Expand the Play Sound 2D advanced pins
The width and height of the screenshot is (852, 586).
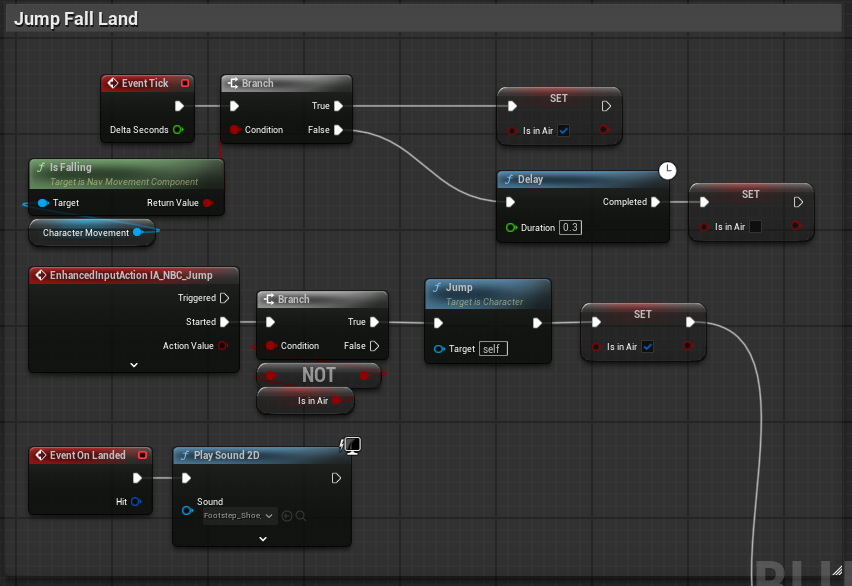(x=263, y=539)
